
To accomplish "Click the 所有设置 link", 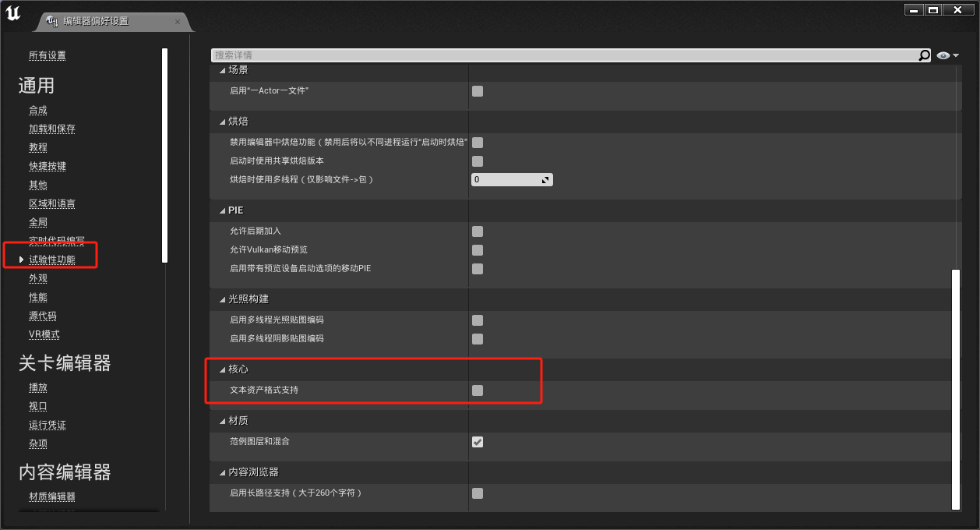I will pos(47,55).
